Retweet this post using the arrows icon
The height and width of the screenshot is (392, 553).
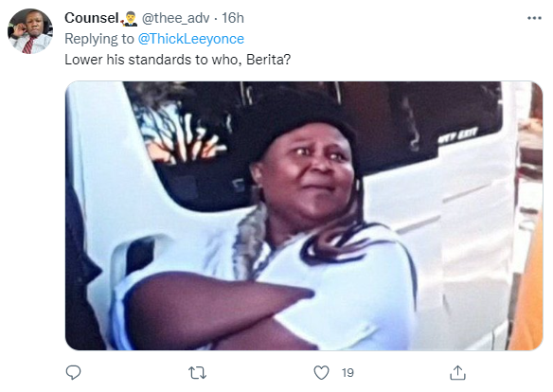click(x=197, y=373)
